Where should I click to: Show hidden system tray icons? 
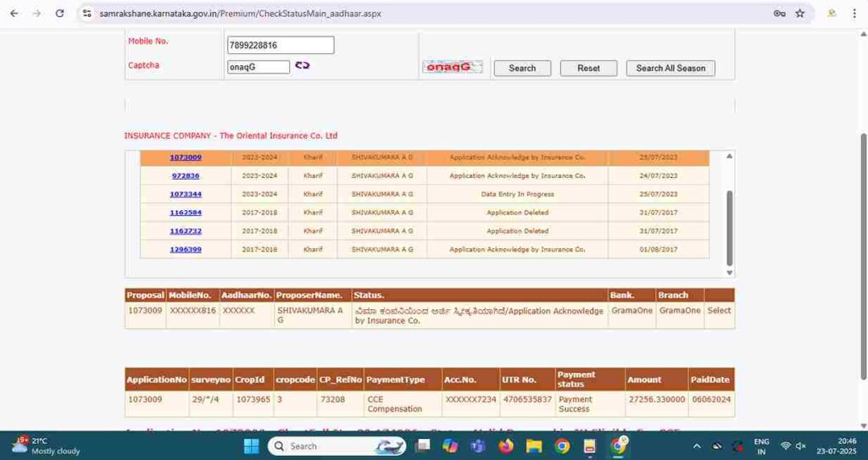click(x=697, y=446)
